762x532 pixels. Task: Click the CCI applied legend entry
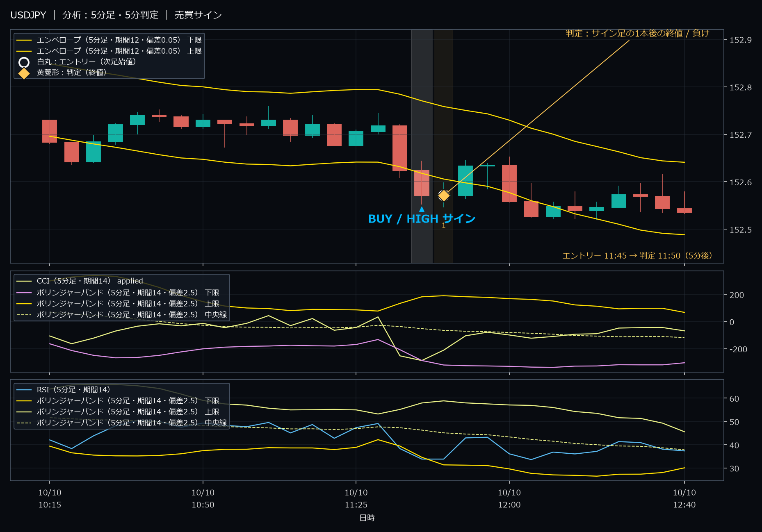coord(80,281)
